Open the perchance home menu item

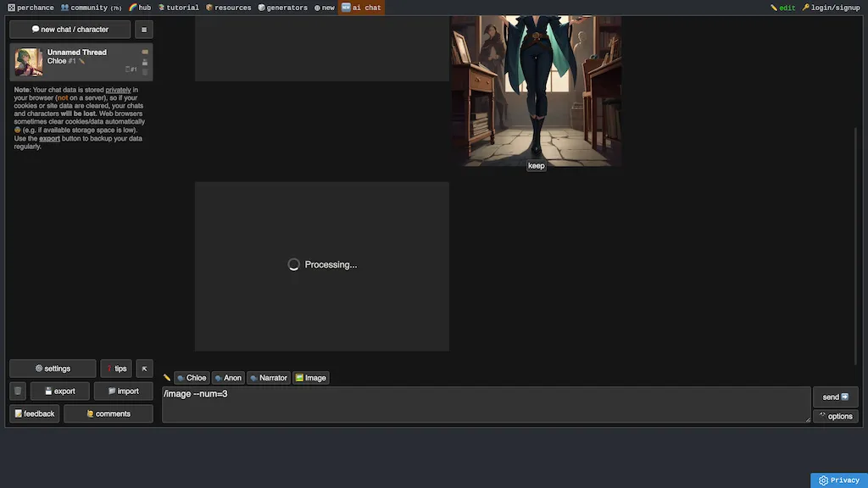point(31,8)
